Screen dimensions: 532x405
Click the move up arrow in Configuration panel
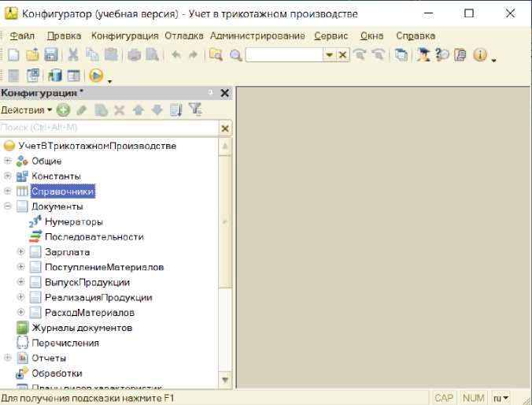point(139,110)
